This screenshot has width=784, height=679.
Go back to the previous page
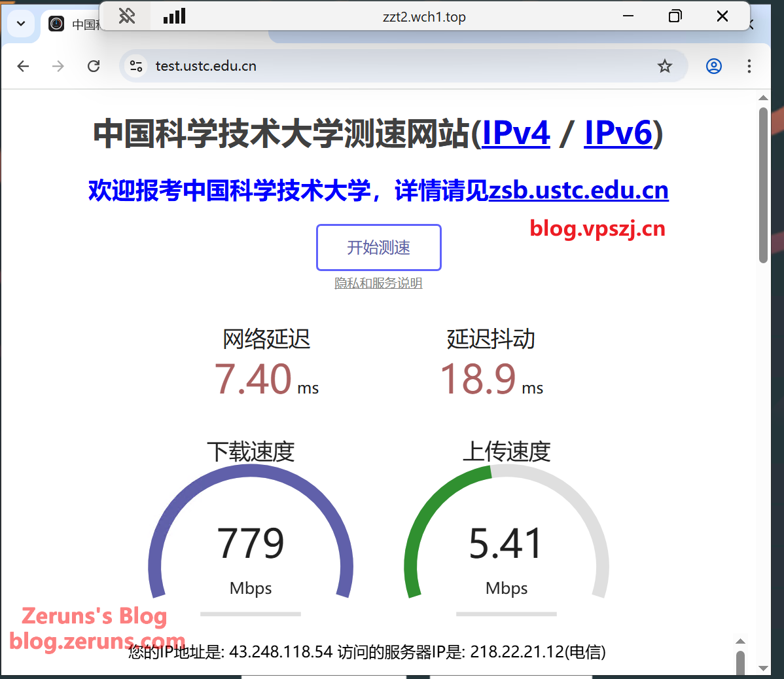point(24,66)
